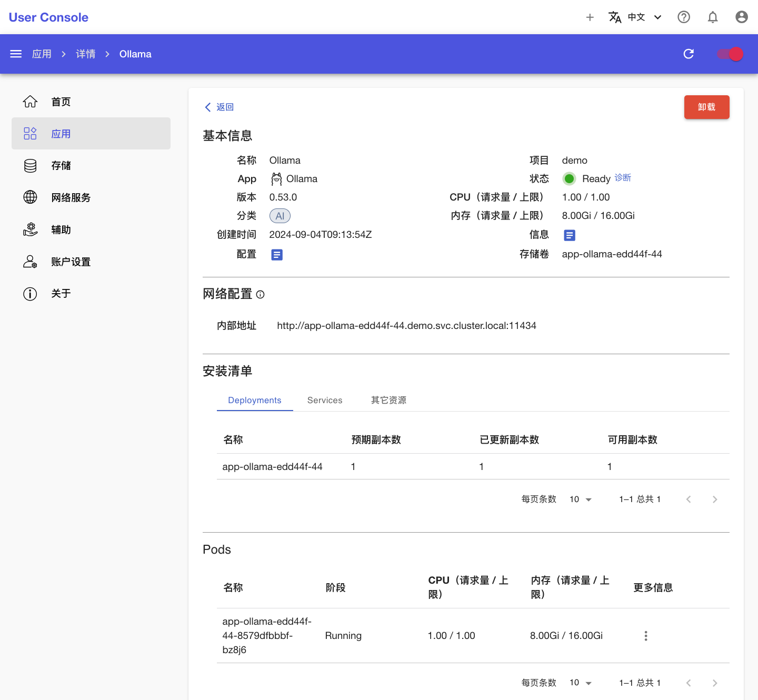Click the 诊断 diagnose link

click(x=623, y=178)
